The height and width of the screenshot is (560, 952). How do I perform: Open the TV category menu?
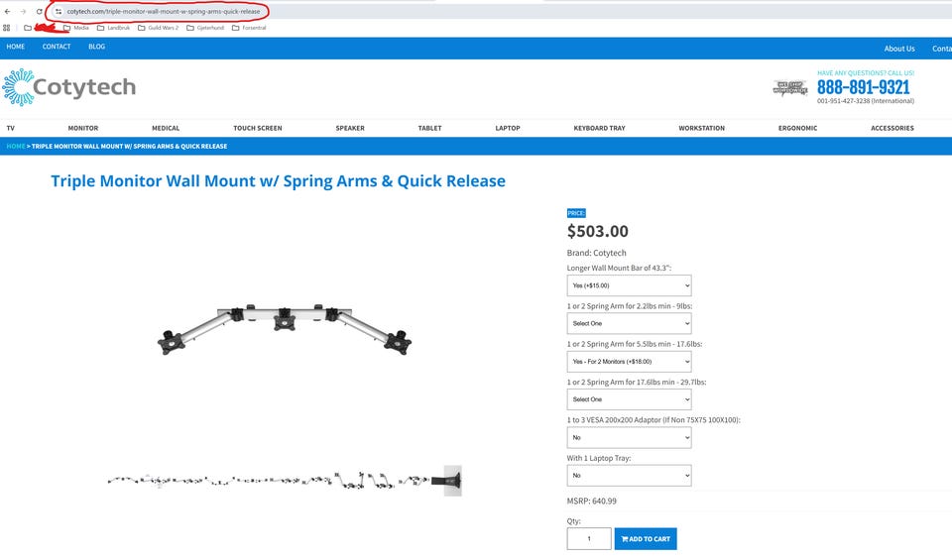tap(10, 128)
